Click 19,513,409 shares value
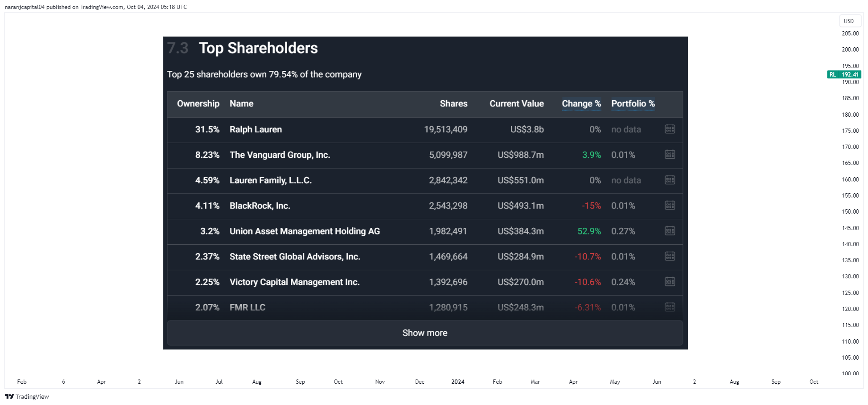868x405 pixels. click(446, 129)
